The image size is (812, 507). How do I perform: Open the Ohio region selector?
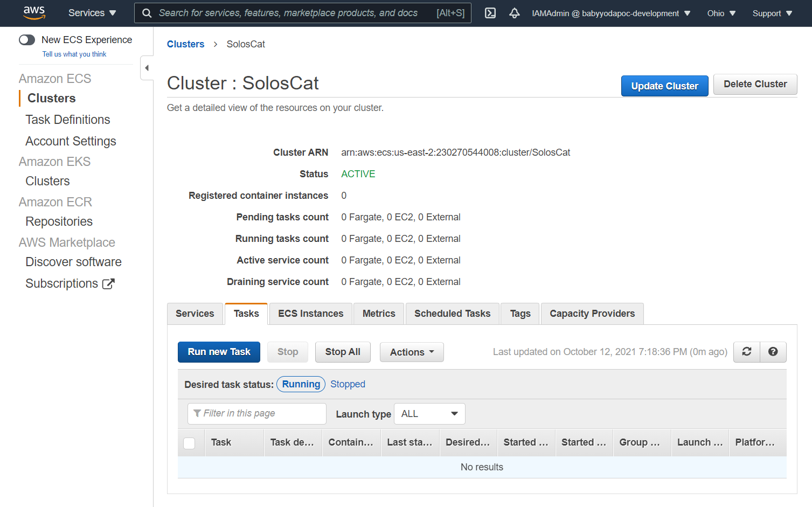coord(721,13)
